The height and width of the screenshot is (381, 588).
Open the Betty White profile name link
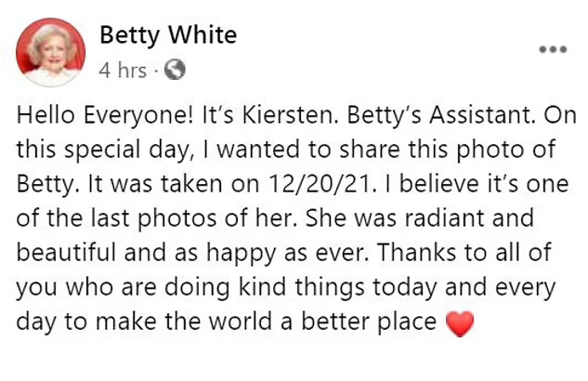[x=168, y=35]
